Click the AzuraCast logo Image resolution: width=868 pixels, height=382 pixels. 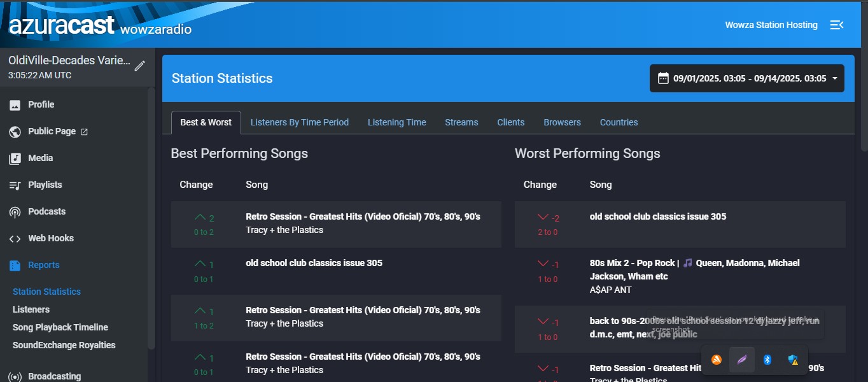(x=61, y=25)
